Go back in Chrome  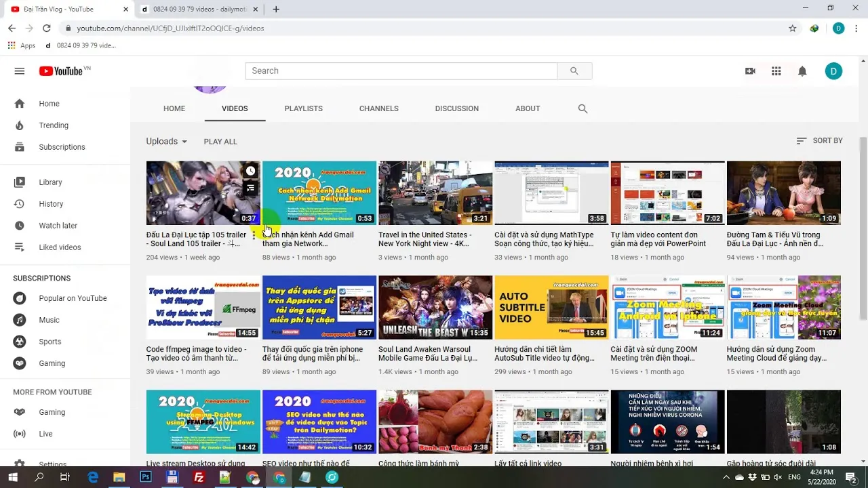coord(12,28)
